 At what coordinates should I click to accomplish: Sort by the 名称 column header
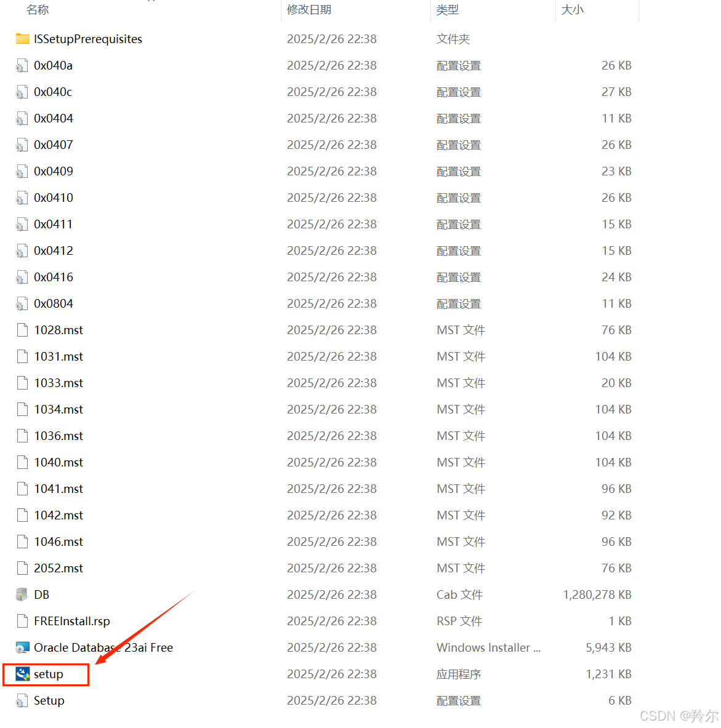[38, 10]
